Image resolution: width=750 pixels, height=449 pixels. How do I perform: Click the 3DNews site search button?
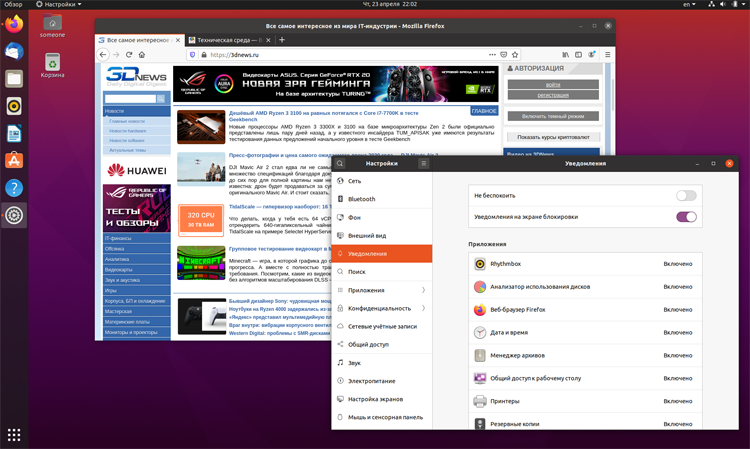click(161, 99)
